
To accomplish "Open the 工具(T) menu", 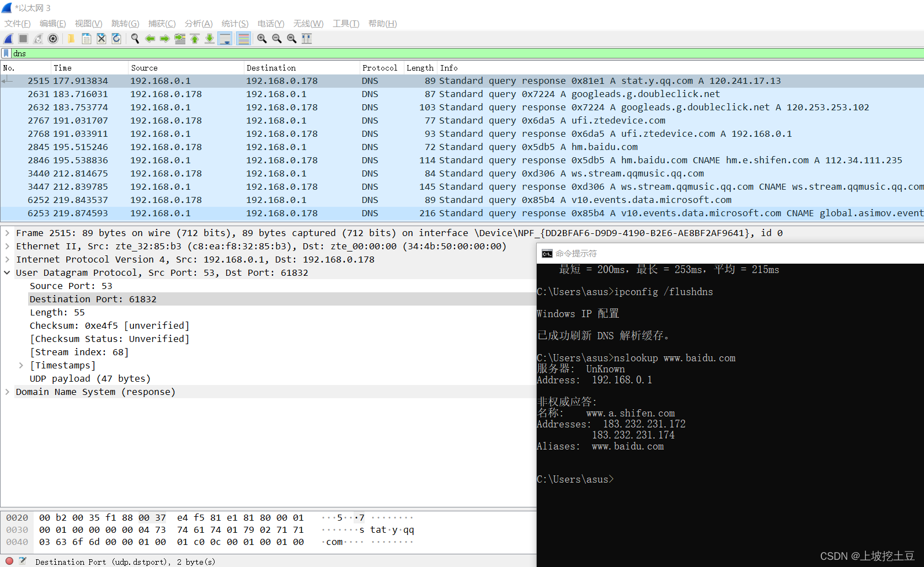I will point(346,24).
